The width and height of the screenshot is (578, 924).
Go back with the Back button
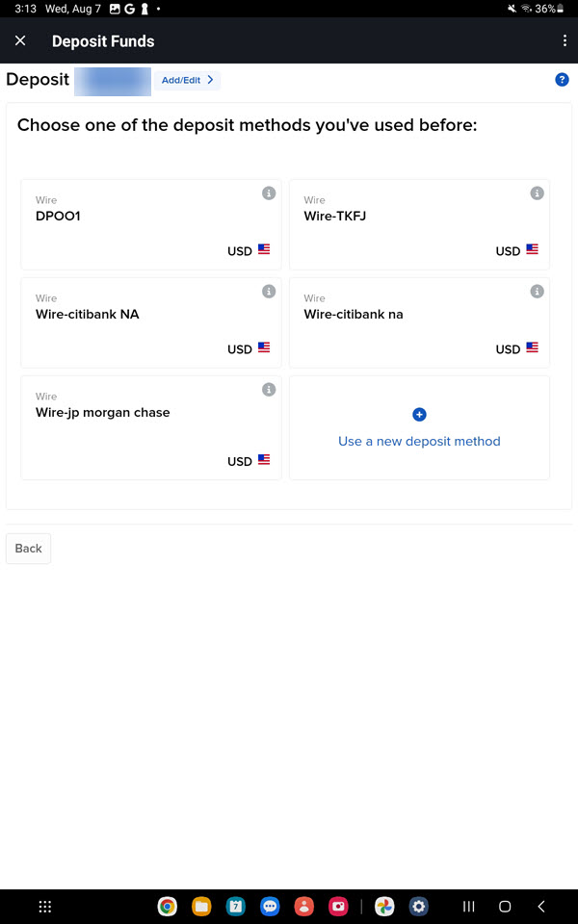(28, 549)
